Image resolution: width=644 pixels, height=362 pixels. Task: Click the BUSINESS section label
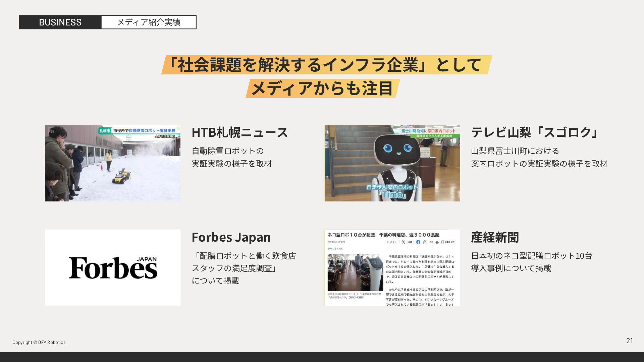[60, 22]
